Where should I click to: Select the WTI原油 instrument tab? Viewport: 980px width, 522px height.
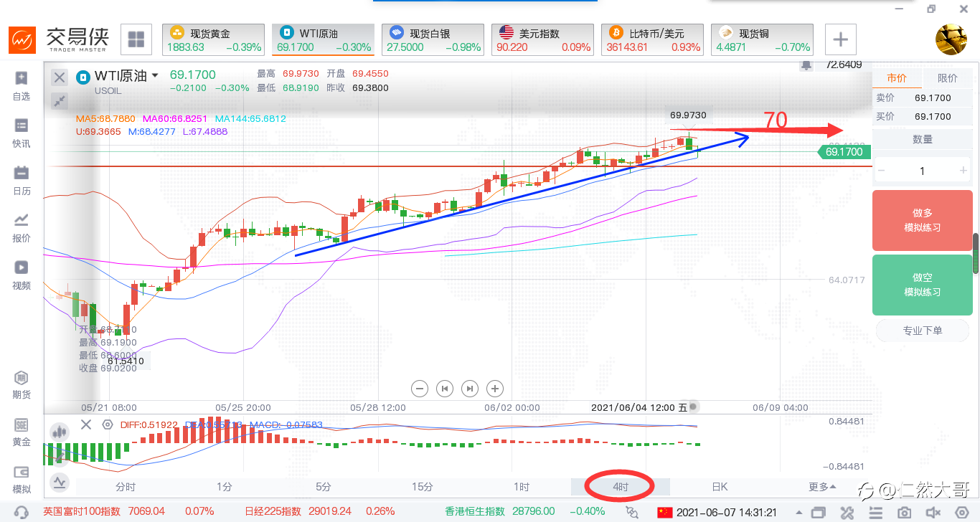coord(323,39)
